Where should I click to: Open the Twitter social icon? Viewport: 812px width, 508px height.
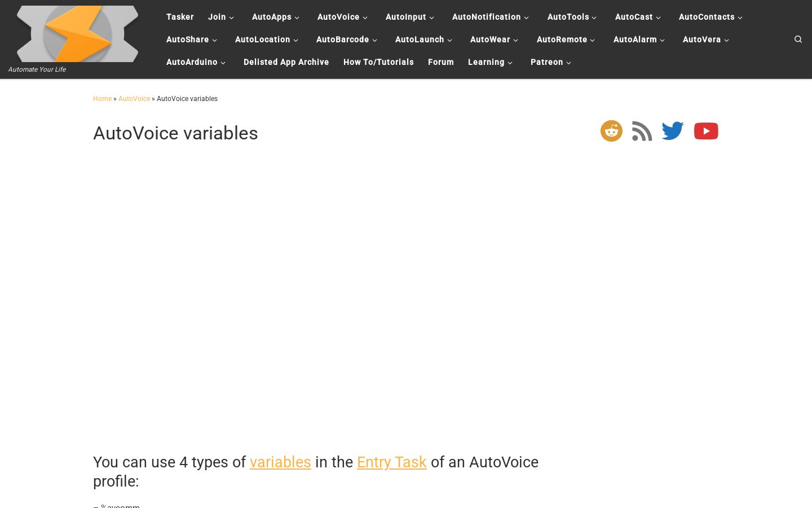tap(673, 131)
